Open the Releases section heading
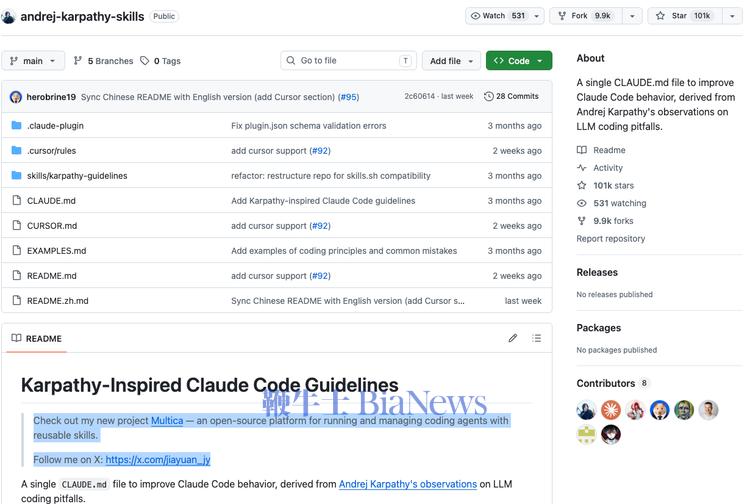 point(597,273)
